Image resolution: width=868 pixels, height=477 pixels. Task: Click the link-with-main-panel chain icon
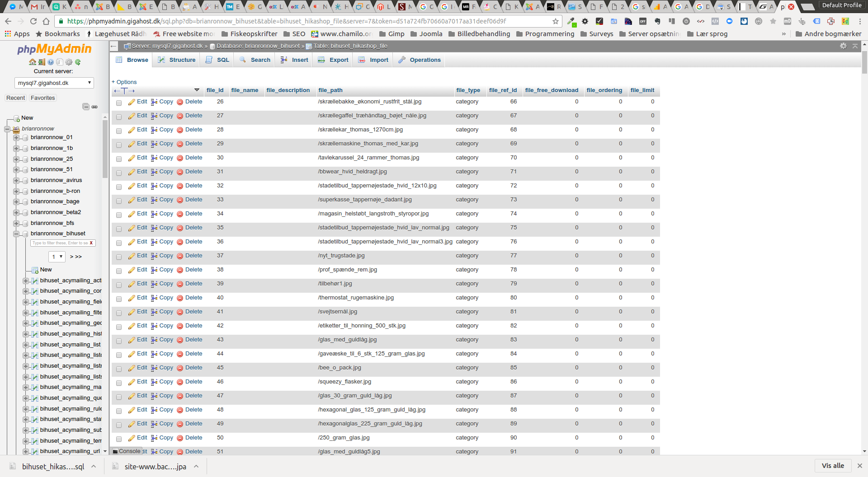coord(94,107)
